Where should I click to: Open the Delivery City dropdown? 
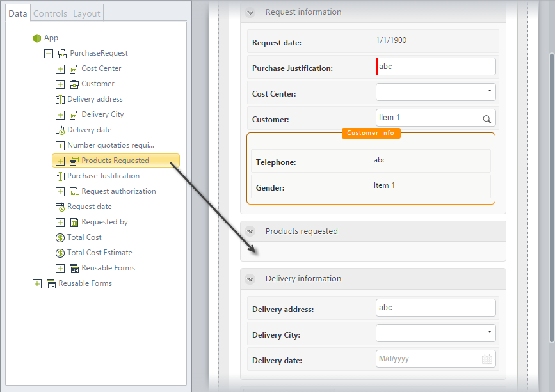pos(436,333)
